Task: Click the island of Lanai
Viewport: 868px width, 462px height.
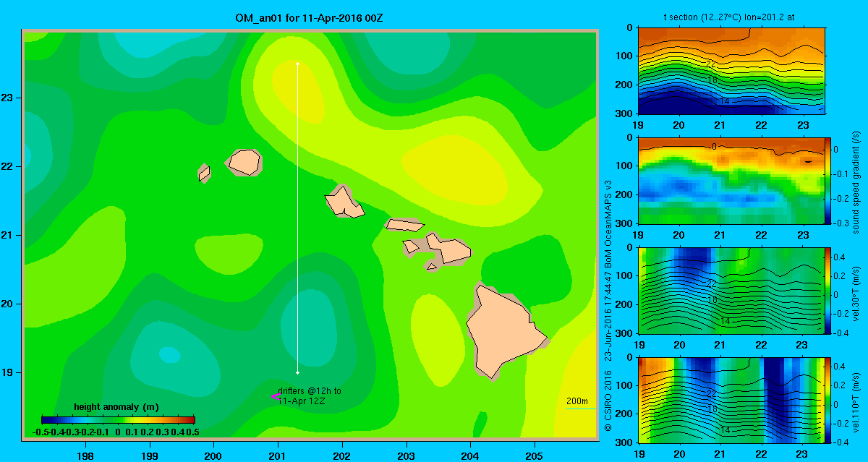Action: coord(411,247)
